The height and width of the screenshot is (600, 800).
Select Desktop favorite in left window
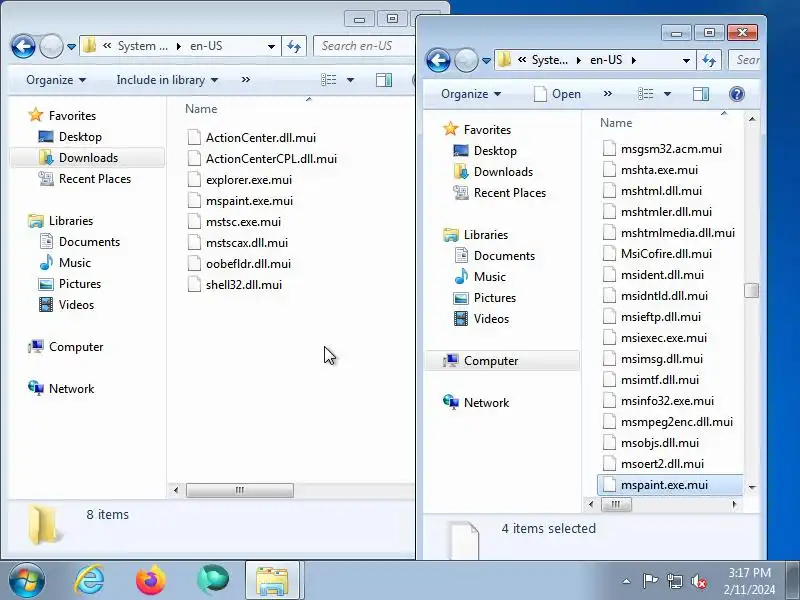[80, 137]
